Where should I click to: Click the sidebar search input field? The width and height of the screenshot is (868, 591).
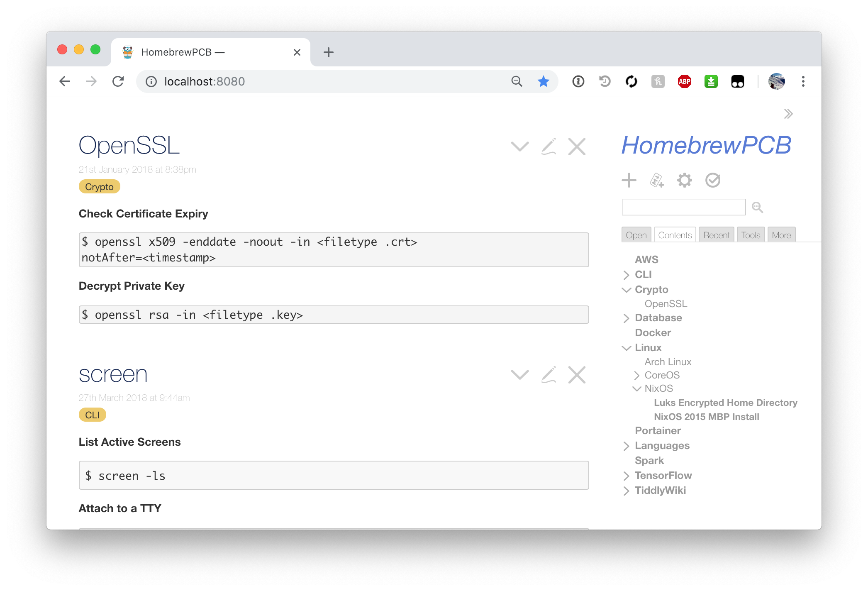(x=683, y=207)
